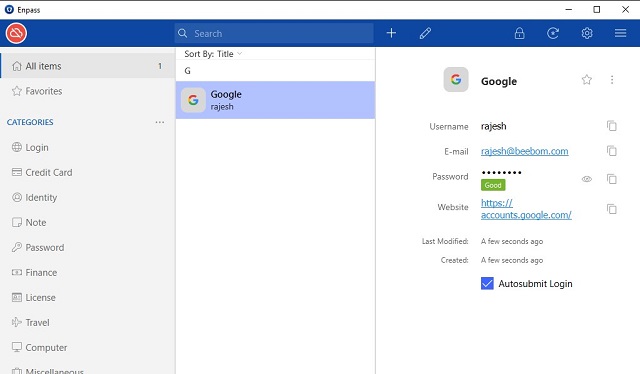This screenshot has height=374, width=640.
Task: Select the Google rajesh list entry
Action: point(276,100)
